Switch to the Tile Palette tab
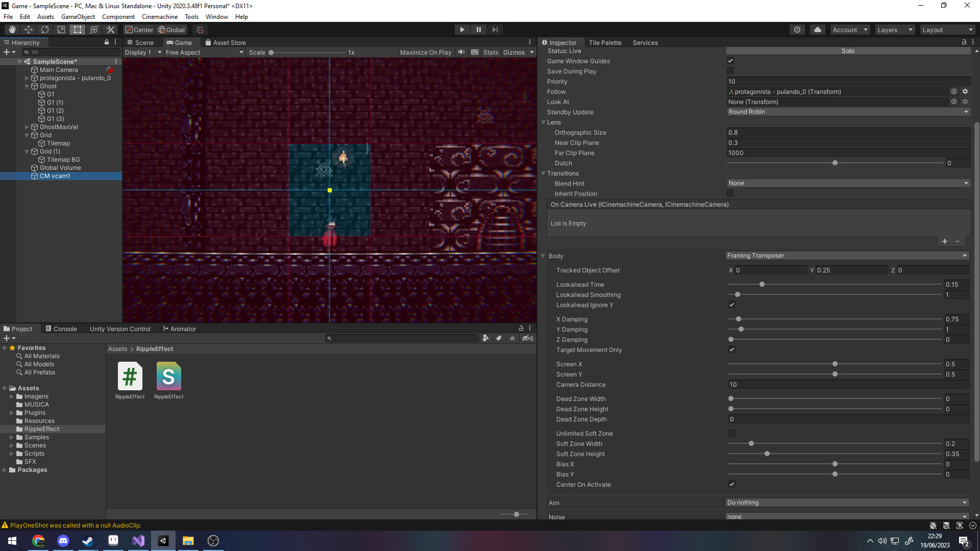Screen dimensions: 980x551 (605, 42)
